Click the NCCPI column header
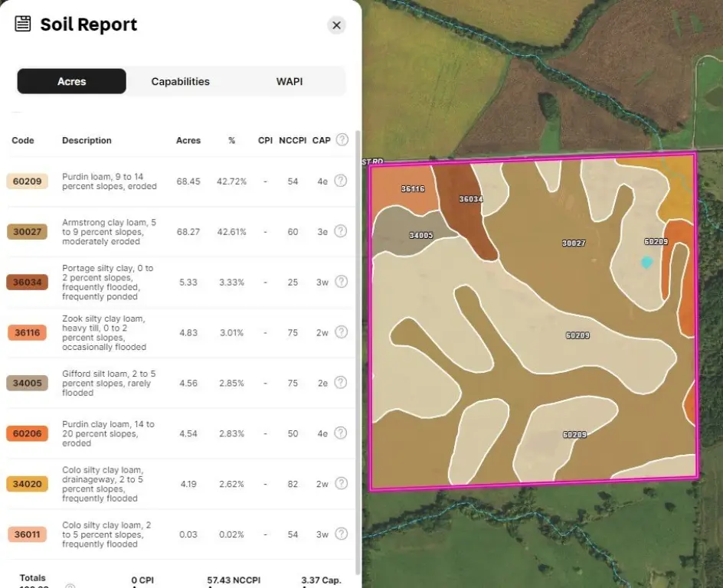 pyautogui.click(x=293, y=141)
